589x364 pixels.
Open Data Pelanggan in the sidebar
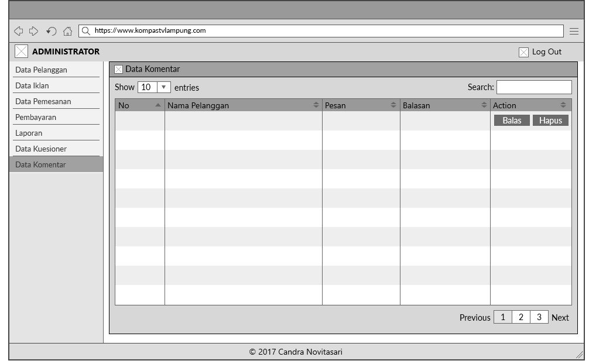point(41,70)
